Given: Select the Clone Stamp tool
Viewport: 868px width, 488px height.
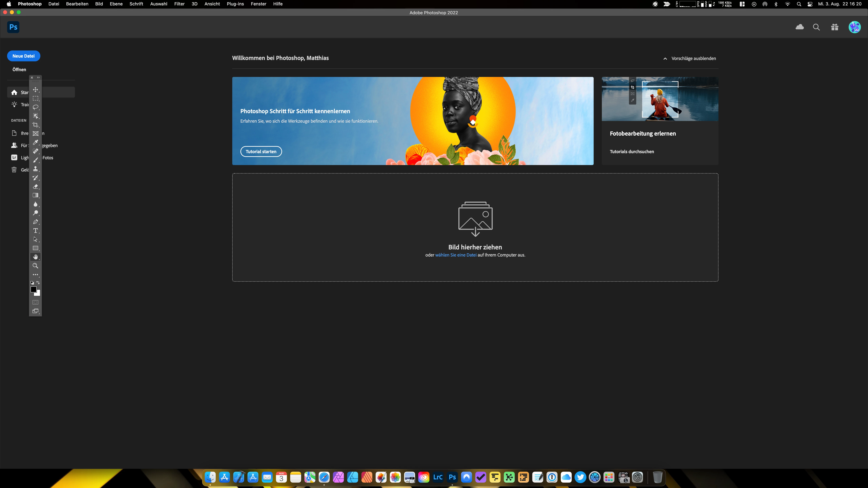Looking at the screenshot, I should pyautogui.click(x=35, y=169).
